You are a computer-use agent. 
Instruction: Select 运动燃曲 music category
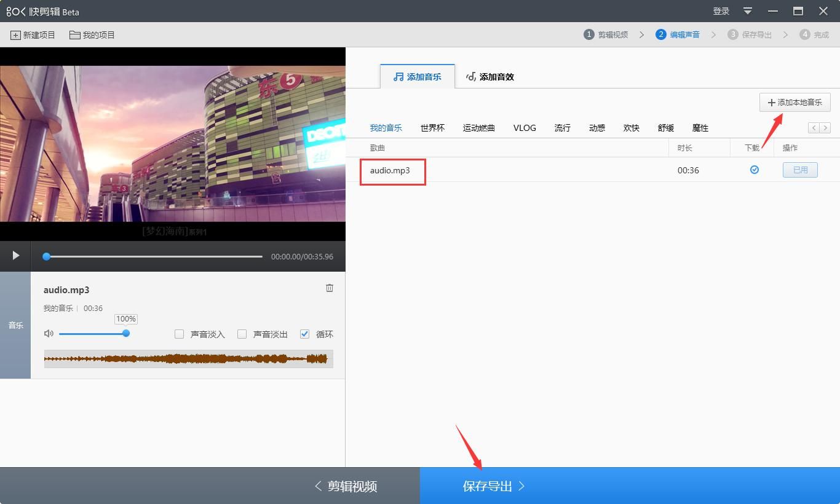pyautogui.click(x=479, y=128)
